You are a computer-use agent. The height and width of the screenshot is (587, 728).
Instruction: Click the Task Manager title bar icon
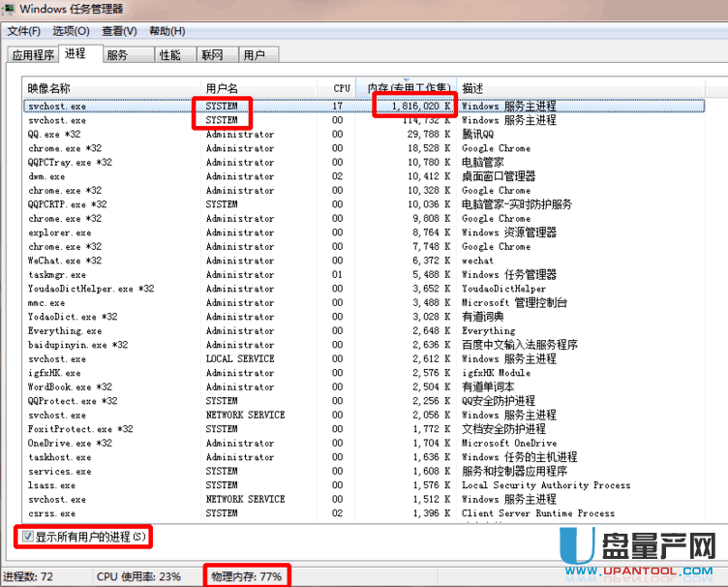coord(9,9)
